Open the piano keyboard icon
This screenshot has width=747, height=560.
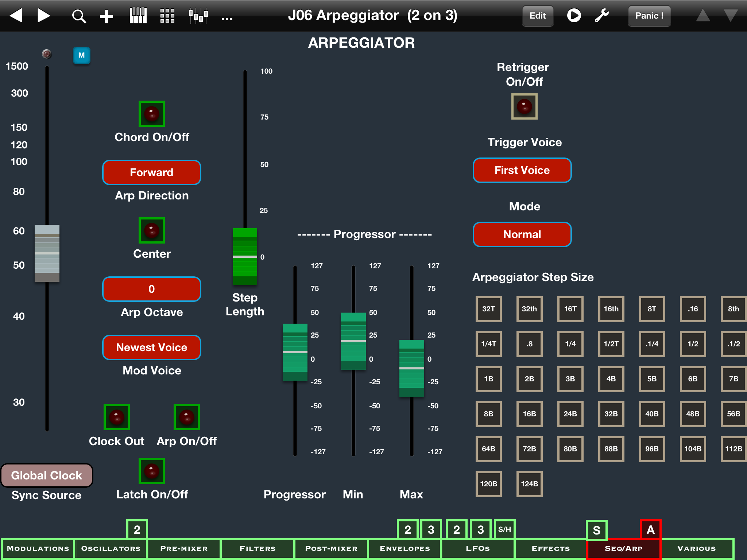click(x=138, y=16)
